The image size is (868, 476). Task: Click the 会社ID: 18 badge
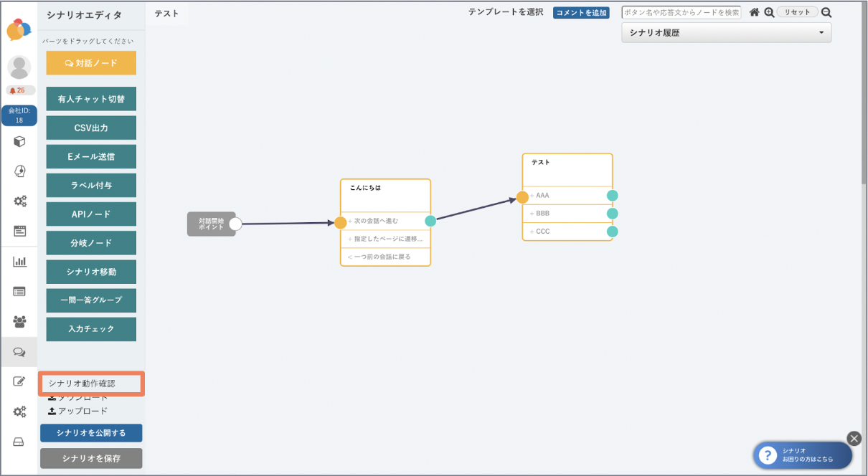click(19, 115)
